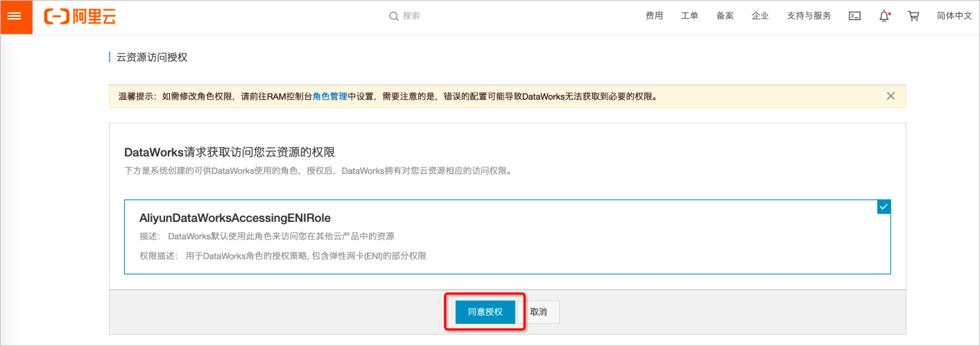This screenshot has height=346, width=980.
Task: Open the 支持与服务 menu
Action: [809, 16]
